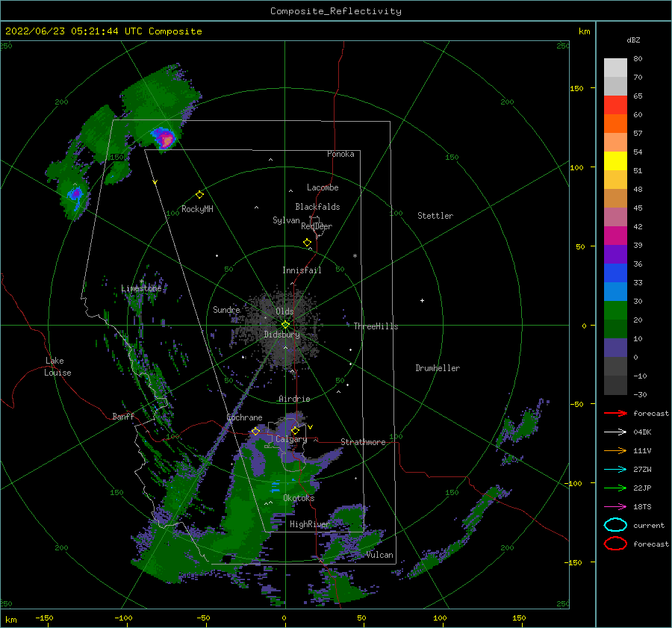Click the Lake Louise label

point(57,367)
